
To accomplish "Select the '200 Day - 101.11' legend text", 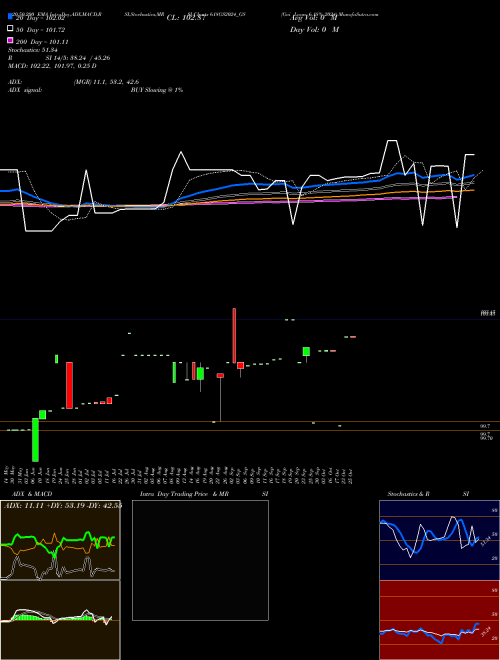I will [x=42, y=42].
